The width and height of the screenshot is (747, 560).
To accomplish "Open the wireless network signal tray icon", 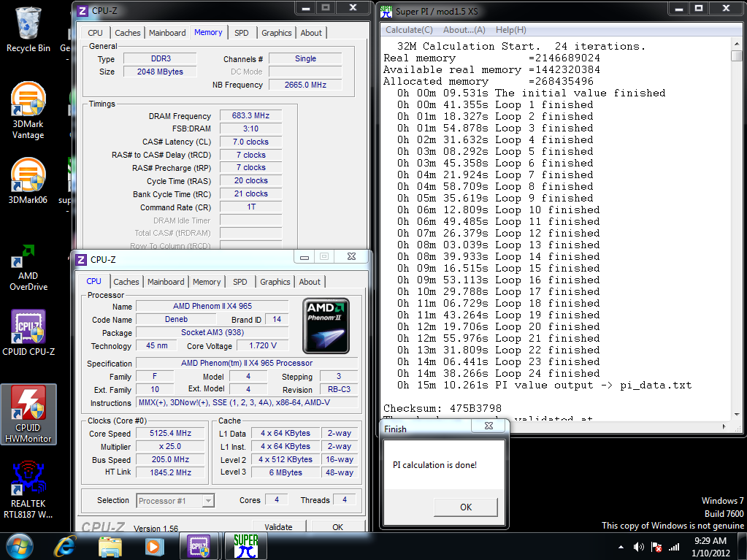I will tap(674, 547).
